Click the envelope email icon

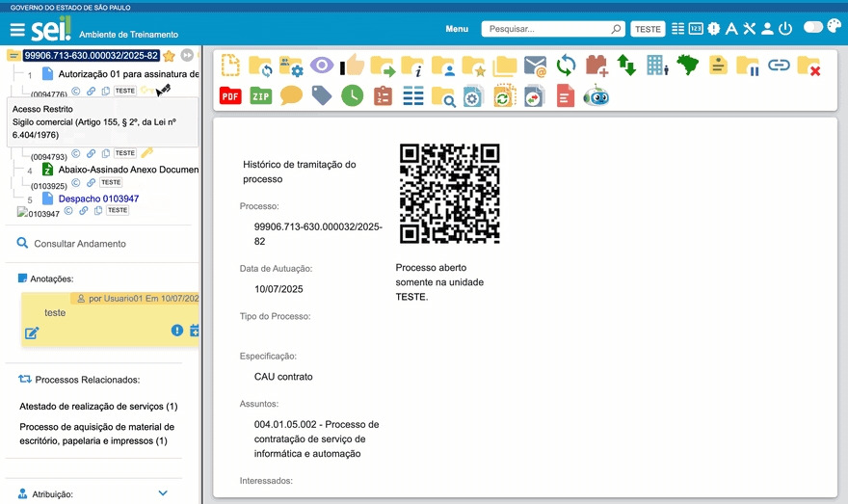tap(536, 66)
